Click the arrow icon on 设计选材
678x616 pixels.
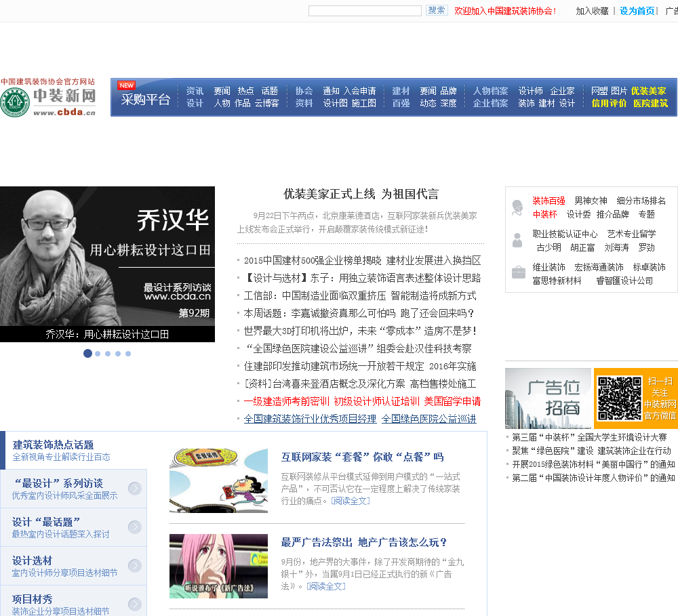coord(135,565)
